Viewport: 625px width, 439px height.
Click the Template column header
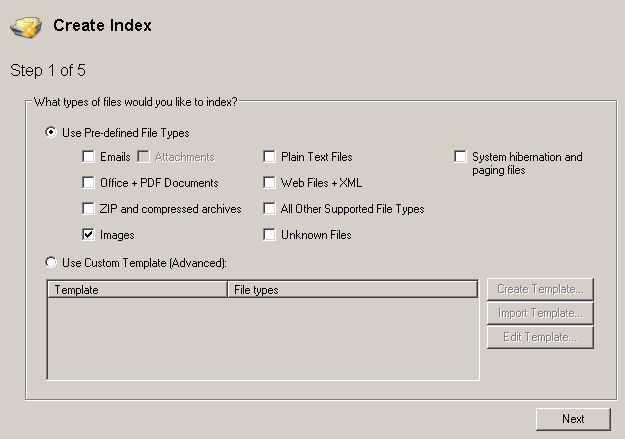[x=137, y=290]
